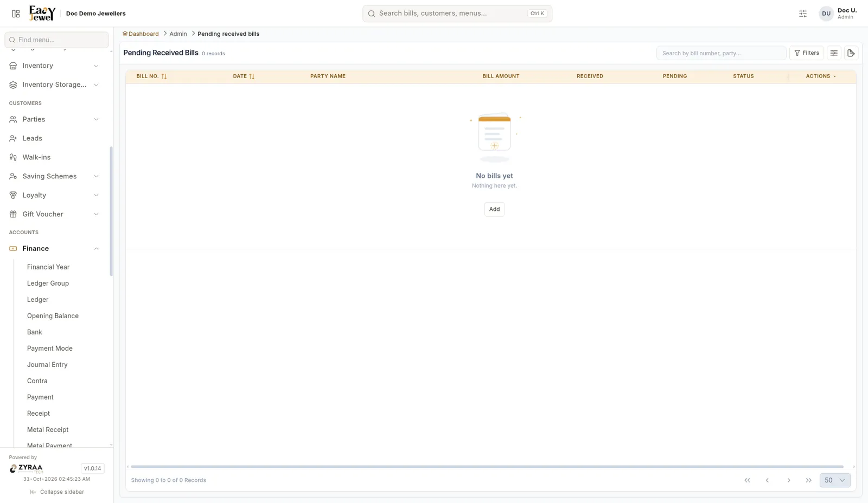
Task: Open Ledger Group submenu item
Action: click(x=48, y=283)
